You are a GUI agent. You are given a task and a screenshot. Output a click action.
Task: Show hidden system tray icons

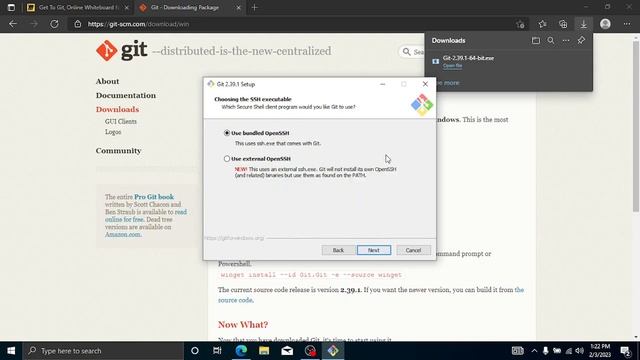(x=534, y=351)
